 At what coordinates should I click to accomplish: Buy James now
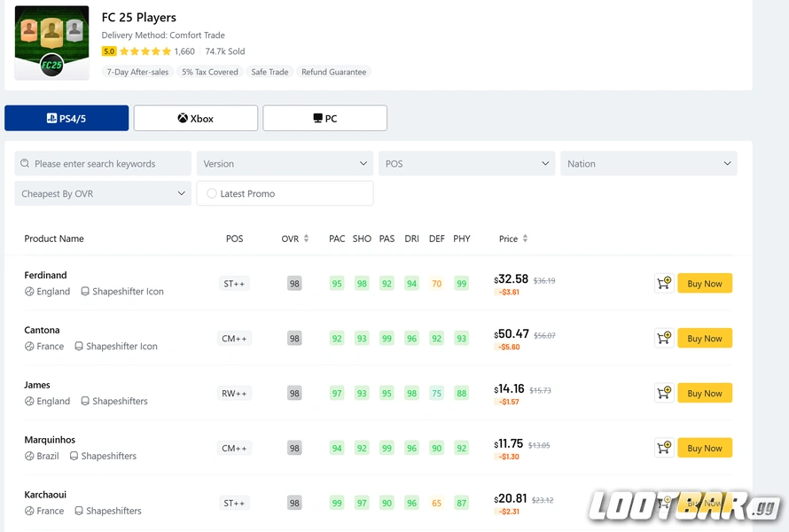[705, 393]
